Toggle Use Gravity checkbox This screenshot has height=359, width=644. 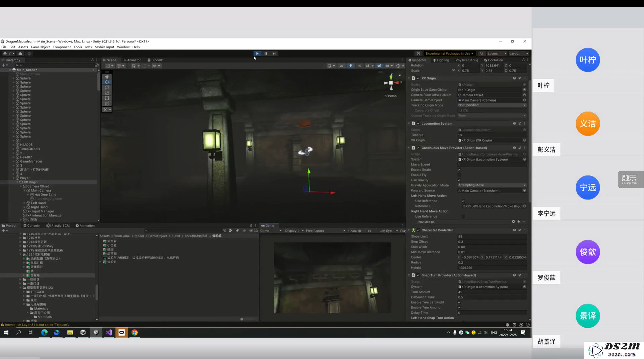click(459, 180)
